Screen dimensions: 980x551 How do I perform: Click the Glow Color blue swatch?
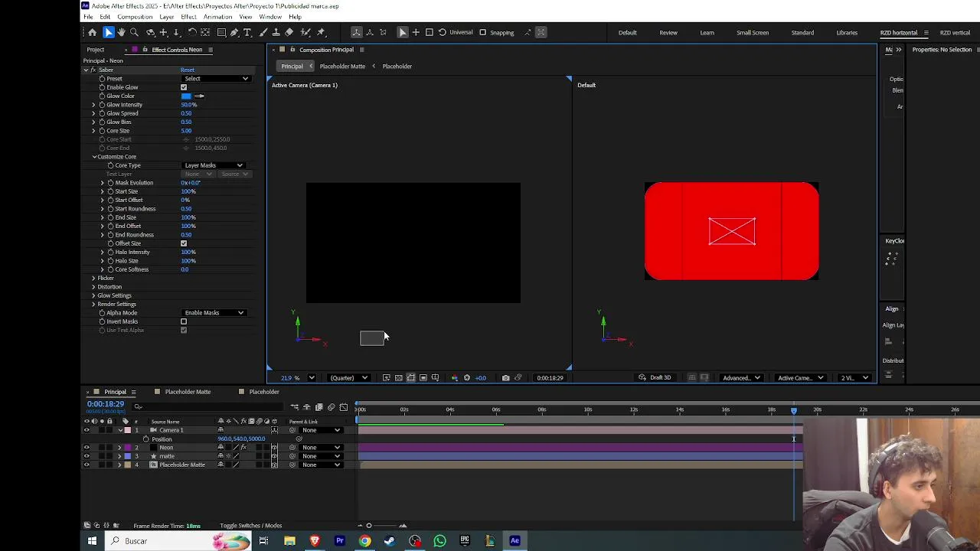coord(186,96)
